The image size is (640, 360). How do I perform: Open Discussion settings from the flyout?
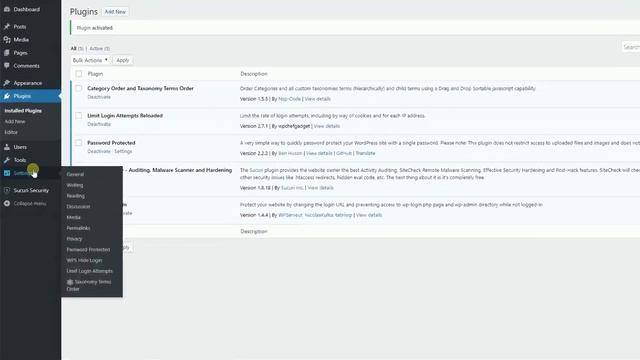pyautogui.click(x=78, y=207)
